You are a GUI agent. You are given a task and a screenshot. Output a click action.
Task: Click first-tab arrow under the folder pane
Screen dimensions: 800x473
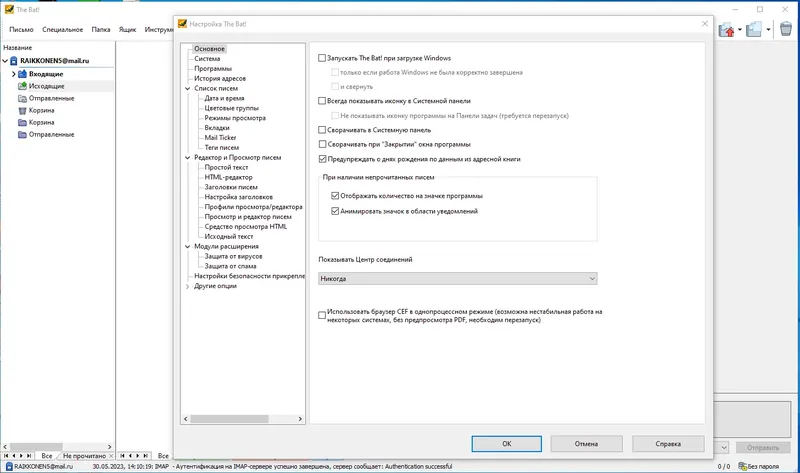pyautogui.click(x=6, y=456)
